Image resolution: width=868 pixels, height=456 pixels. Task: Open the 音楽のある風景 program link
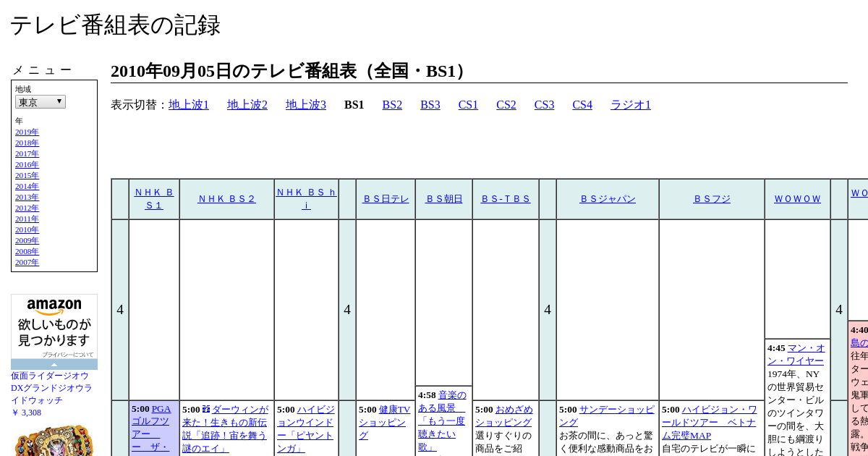click(442, 421)
